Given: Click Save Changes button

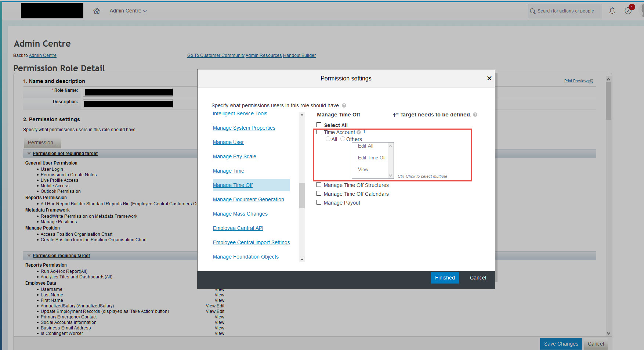Looking at the screenshot, I should (x=561, y=344).
